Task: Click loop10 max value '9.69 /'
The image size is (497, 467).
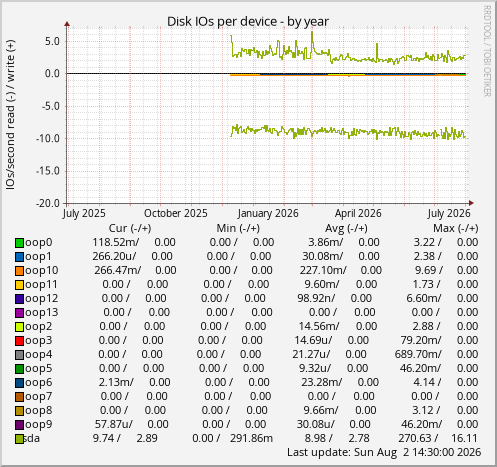Action: 429,270
